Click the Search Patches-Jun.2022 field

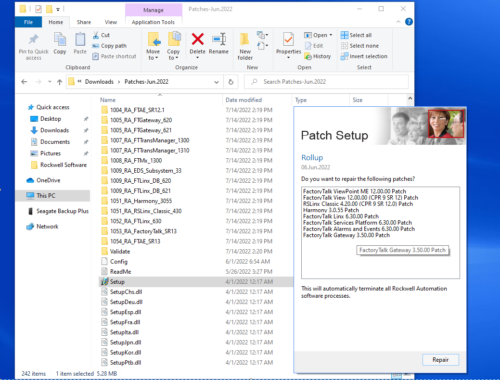326,82
